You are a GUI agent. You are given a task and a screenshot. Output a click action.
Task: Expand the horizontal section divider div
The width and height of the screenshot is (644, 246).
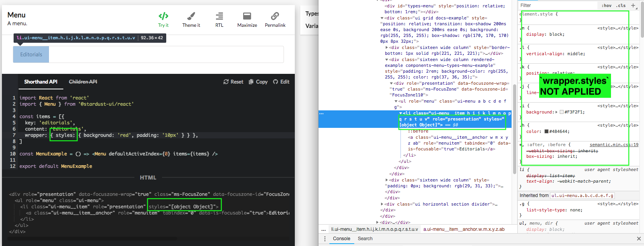coord(382,204)
